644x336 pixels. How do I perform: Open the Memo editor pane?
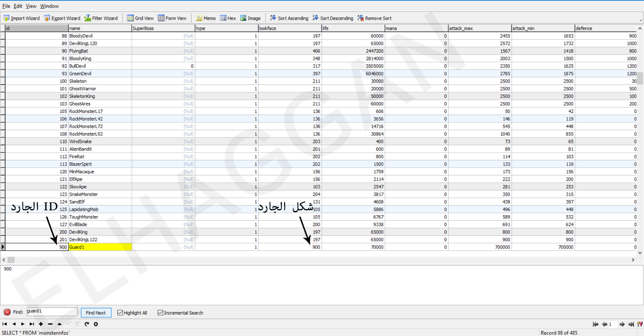point(206,18)
